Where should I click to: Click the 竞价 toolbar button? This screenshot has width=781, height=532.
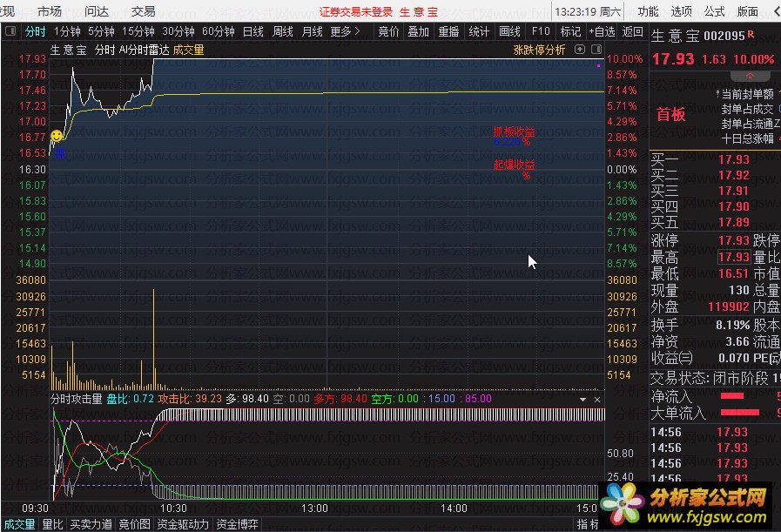click(388, 32)
